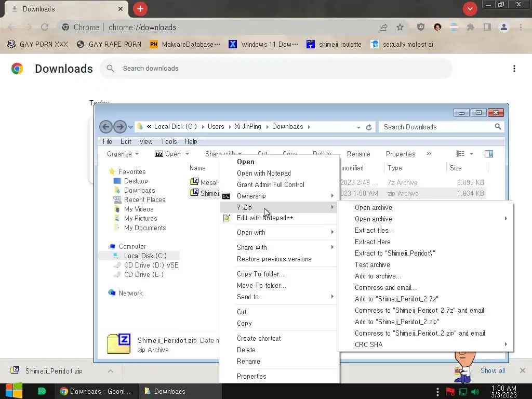
Task: Choose Edit with Notepad++
Action: pyautogui.click(x=280, y=218)
